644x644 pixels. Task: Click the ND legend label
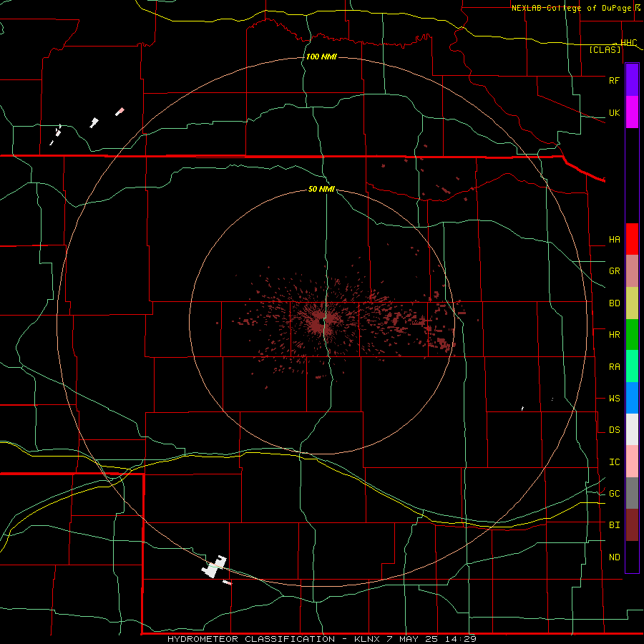pyautogui.click(x=614, y=557)
